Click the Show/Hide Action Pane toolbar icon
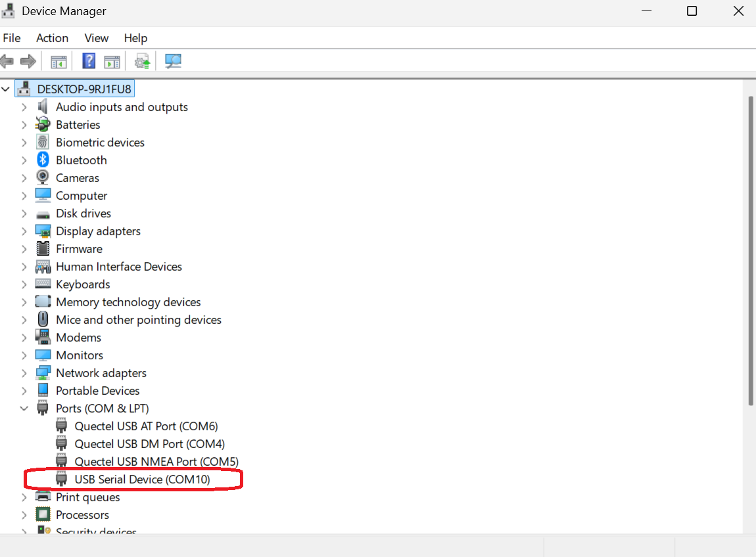Viewport: 756px width, 557px height. coord(112,62)
